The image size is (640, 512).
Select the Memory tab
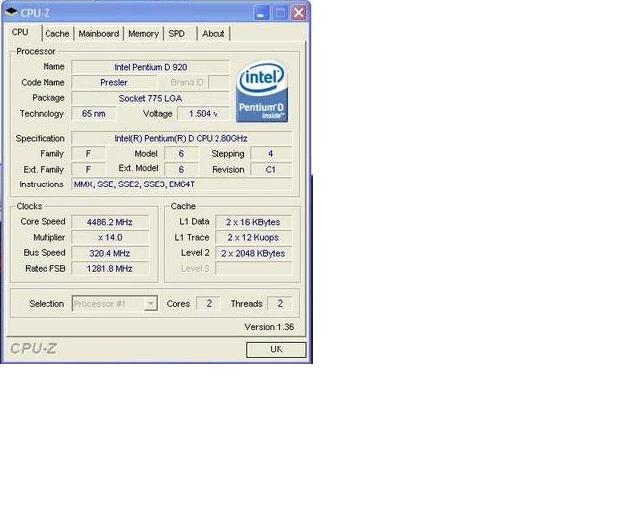143,34
